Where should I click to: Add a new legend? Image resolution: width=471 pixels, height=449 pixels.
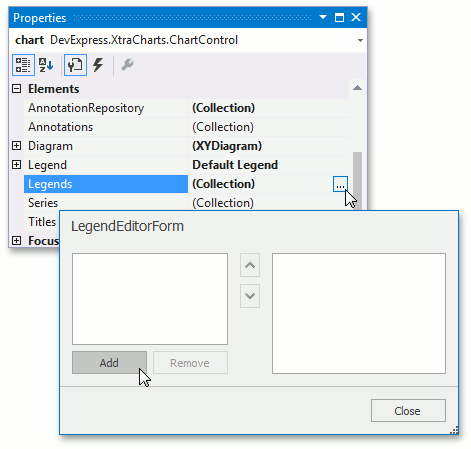tap(109, 363)
